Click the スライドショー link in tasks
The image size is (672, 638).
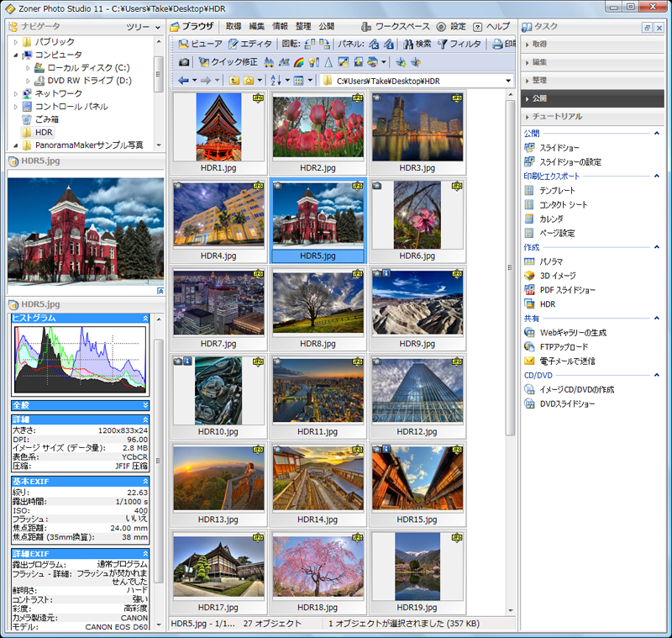[x=559, y=148]
